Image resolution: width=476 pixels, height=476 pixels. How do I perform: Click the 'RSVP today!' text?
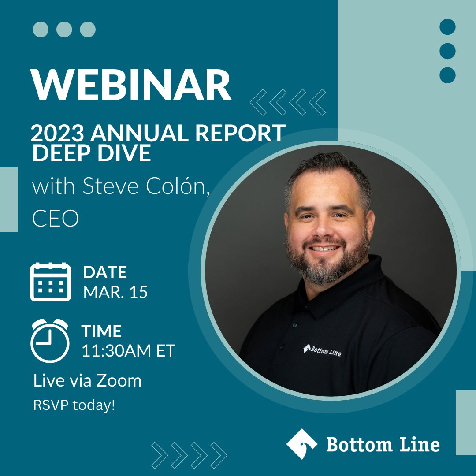pyautogui.click(x=74, y=405)
